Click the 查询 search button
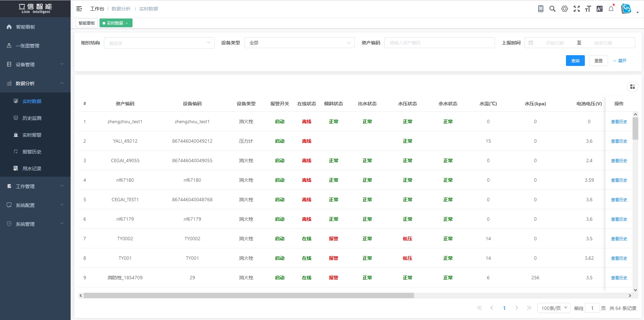Viewport: 644px width, 320px height. click(x=575, y=61)
